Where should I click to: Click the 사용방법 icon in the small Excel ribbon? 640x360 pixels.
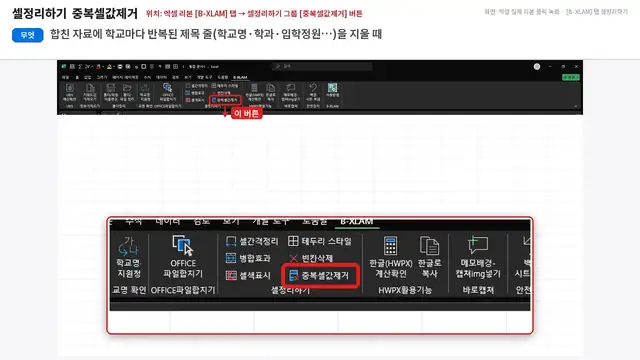[332, 91]
